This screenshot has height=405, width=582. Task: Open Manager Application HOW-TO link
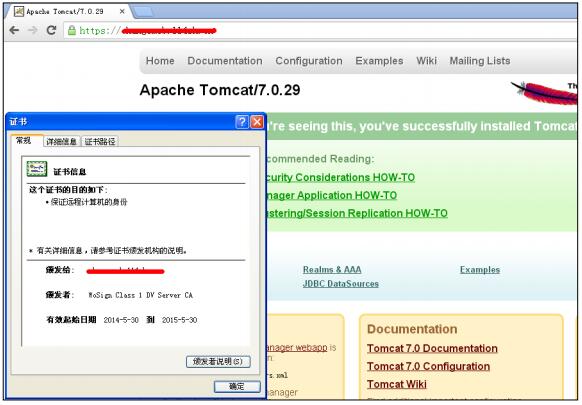click(x=332, y=195)
